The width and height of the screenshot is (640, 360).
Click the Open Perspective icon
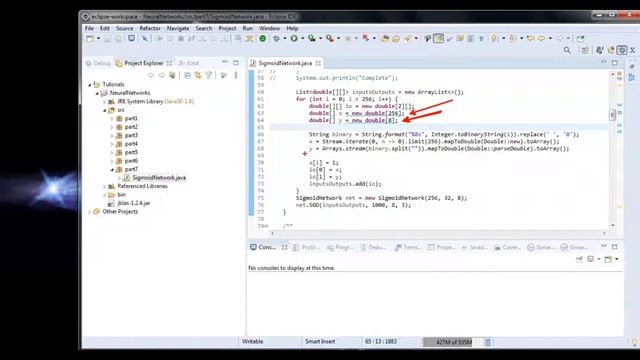point(585,50)
